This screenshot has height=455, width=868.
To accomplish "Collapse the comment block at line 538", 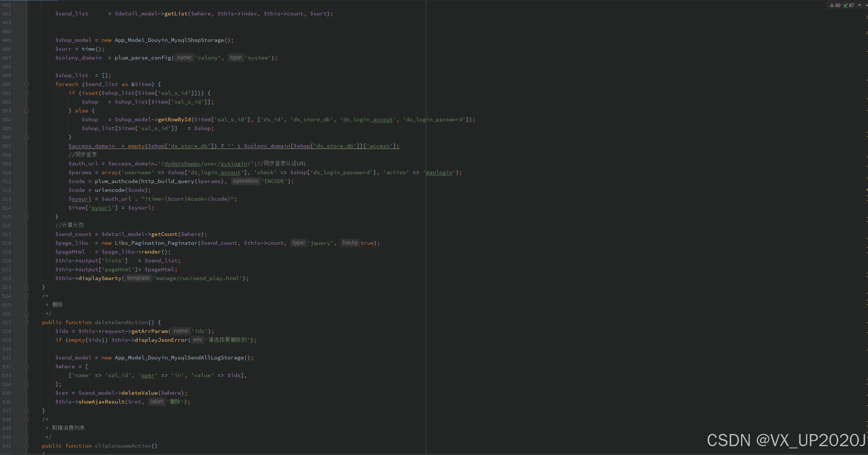I will click(x=26, y=419).
